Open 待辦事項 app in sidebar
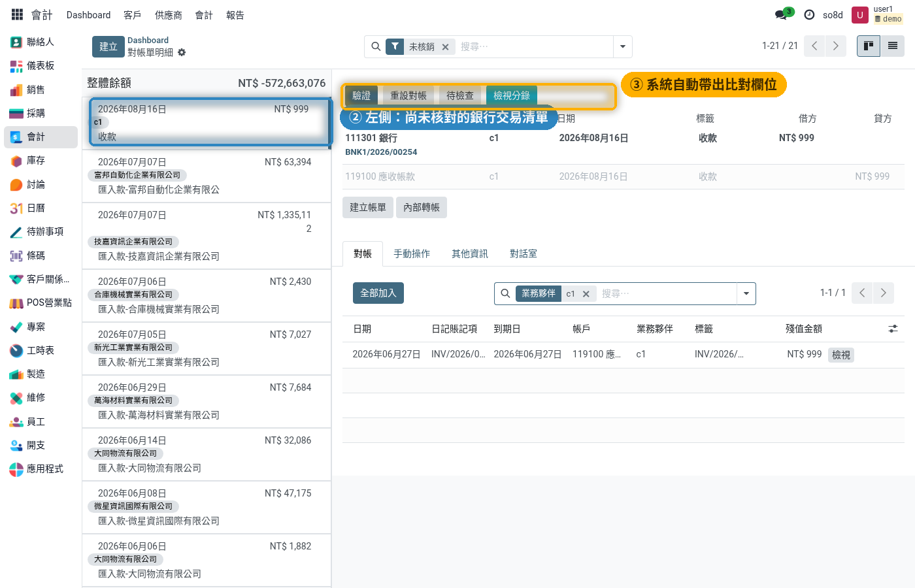 point(41,231)
